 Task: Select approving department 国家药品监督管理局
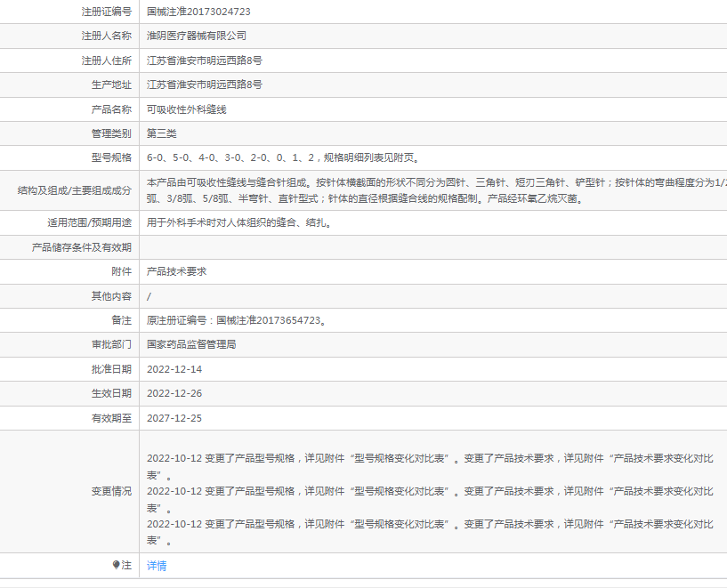191,344
